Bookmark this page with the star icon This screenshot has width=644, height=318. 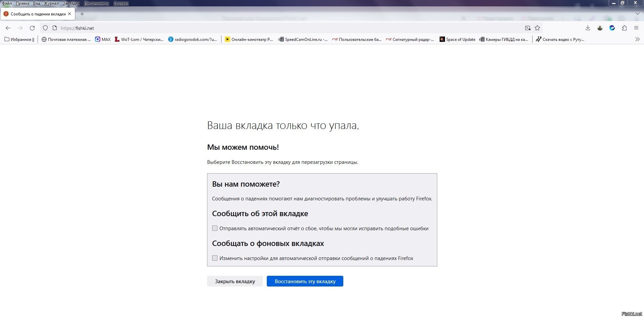click(x=537, y=28)
